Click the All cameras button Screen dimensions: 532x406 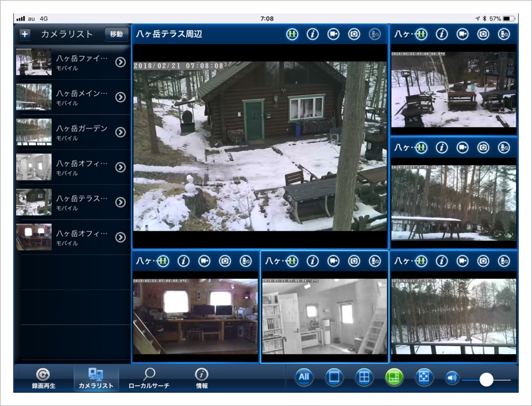[x=305, y=377]
